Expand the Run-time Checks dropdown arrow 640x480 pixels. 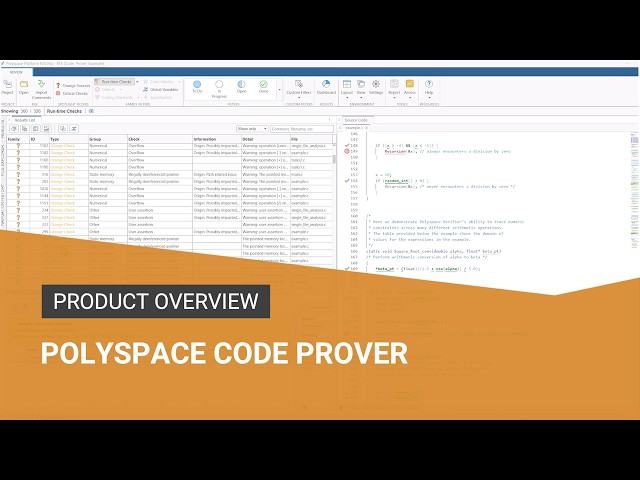(x=137, y=82)
